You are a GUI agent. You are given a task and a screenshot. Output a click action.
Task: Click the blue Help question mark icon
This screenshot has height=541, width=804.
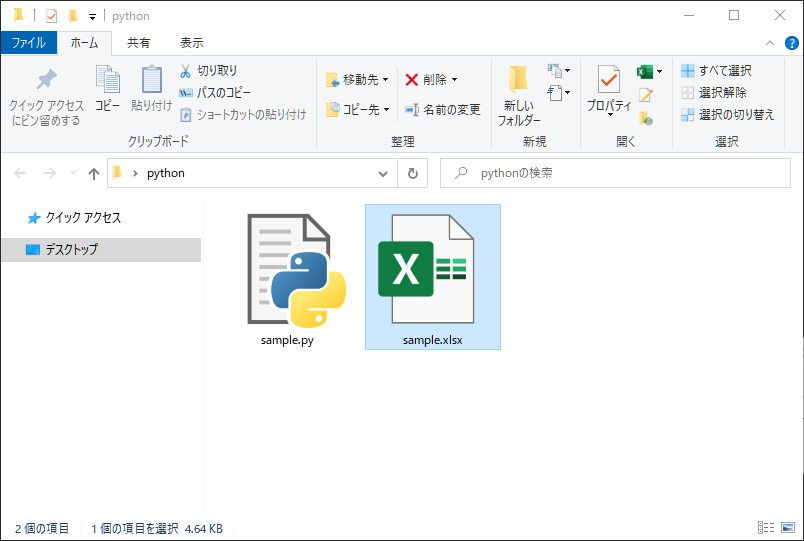click(x=791, y=42)
